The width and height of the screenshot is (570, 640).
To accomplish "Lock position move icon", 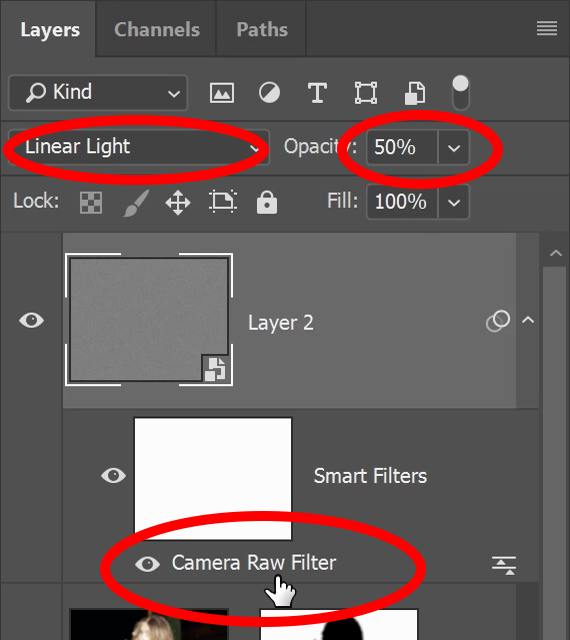I will coord(178,203).
